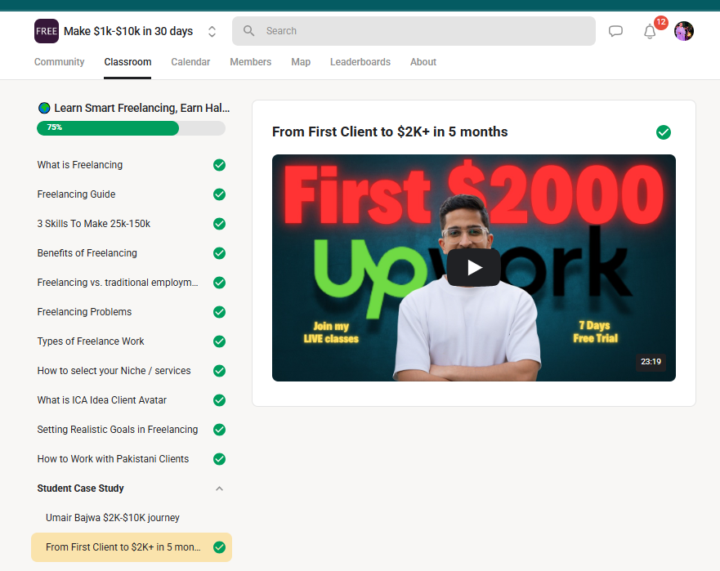
Task: Toggle check for Setting Realistic Goals in Freelancing
Action: click(219, 429)
